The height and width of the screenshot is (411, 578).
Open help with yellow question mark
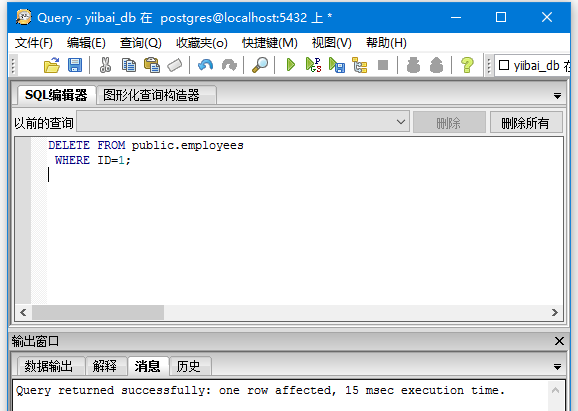tap(467, 65)
